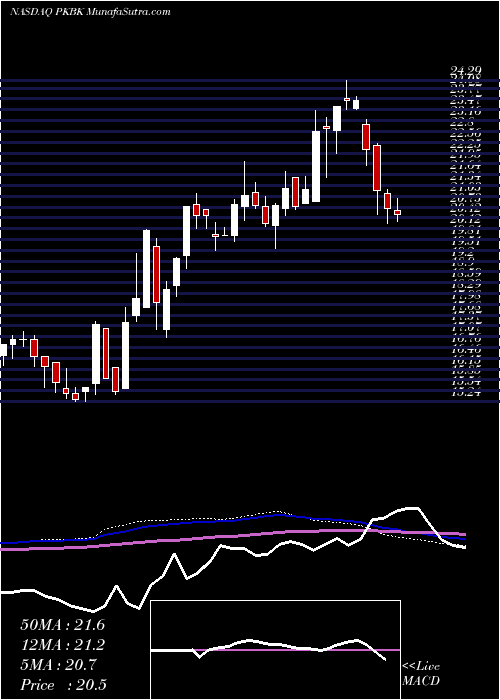Viewport: 500px width, 700px height.
Task: Select the 50MA : 21.6 value
Action: pyautogui.click(x=62, y=625)
